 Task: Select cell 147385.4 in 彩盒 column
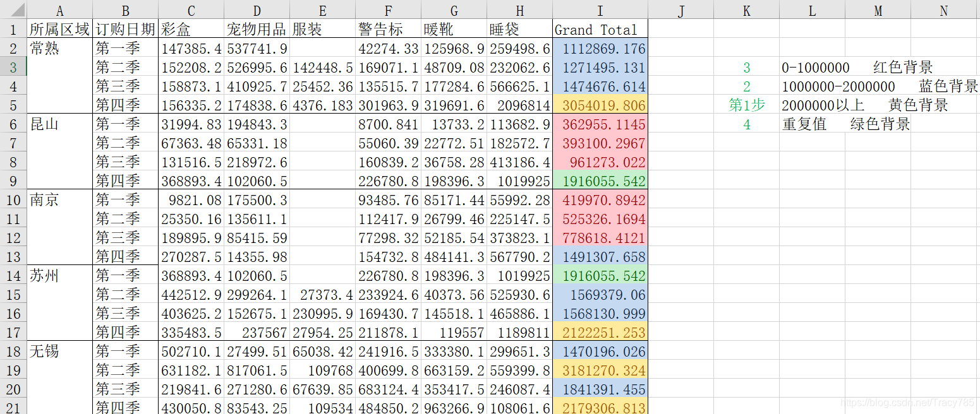point(191,49)
